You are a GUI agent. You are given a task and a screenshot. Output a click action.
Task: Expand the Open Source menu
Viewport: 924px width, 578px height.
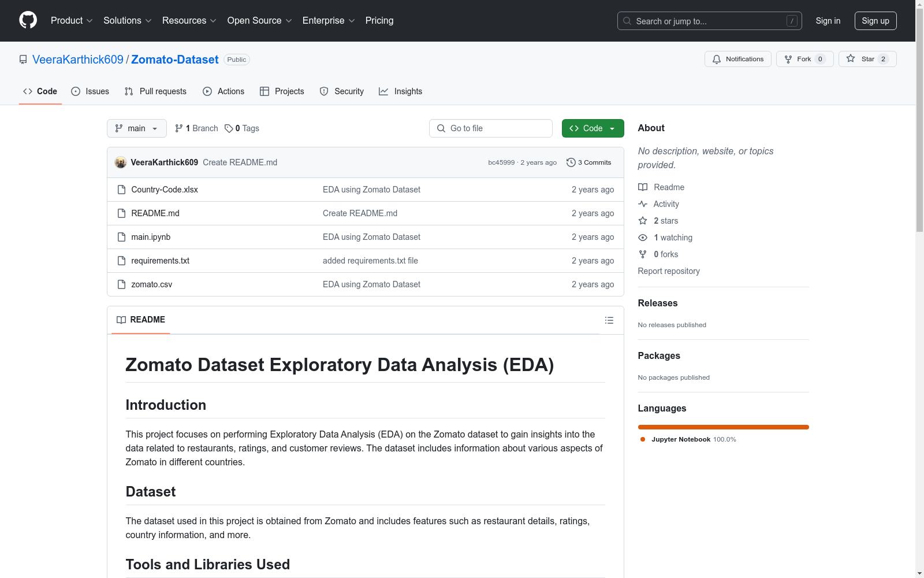(x=260, y=21)
